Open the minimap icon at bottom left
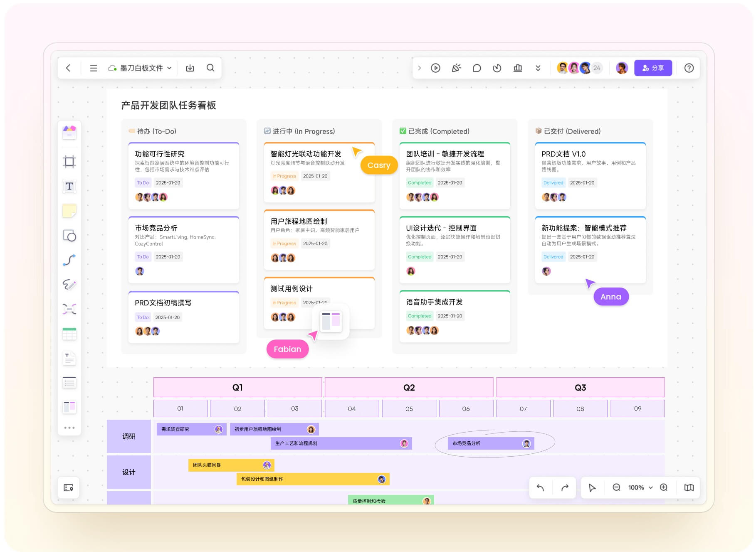This screenshot has width=756, height=556. [69, 488]
